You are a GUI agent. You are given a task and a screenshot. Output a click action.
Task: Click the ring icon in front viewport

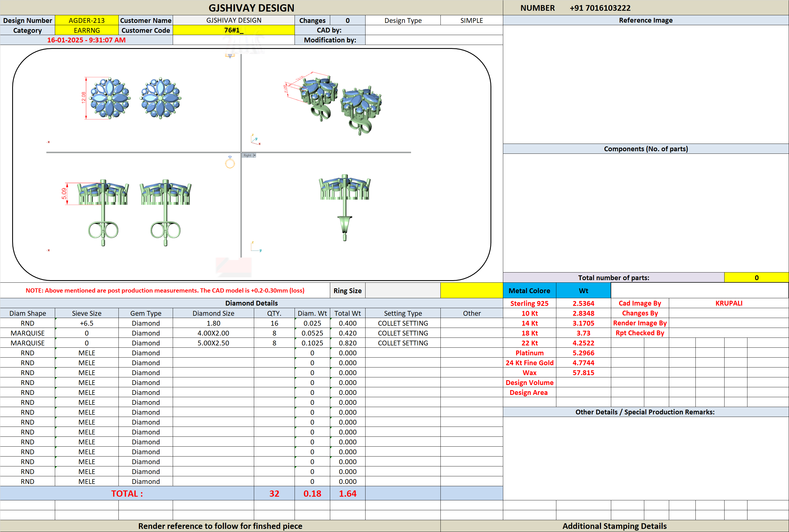[230, 163]
